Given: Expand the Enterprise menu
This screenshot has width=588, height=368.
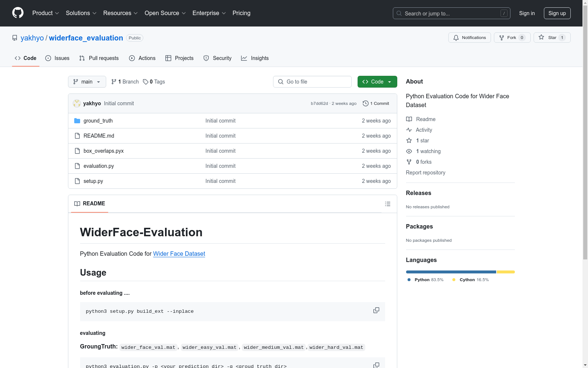Looking at the screenshot, I should point(209,13).
